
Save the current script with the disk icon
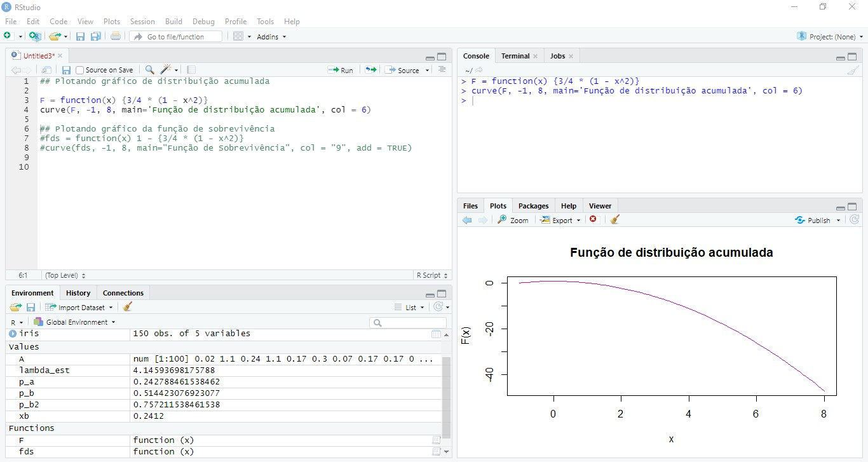pyautogui.click(x=66, y=70)
